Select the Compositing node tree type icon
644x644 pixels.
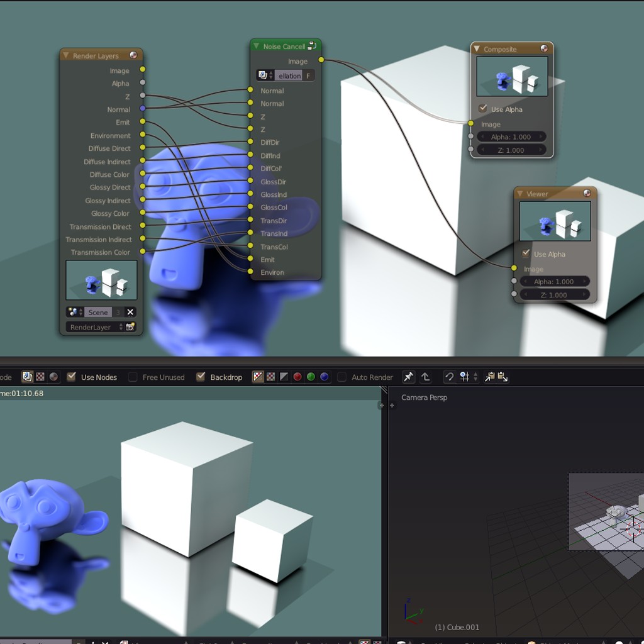click(27, 377)
